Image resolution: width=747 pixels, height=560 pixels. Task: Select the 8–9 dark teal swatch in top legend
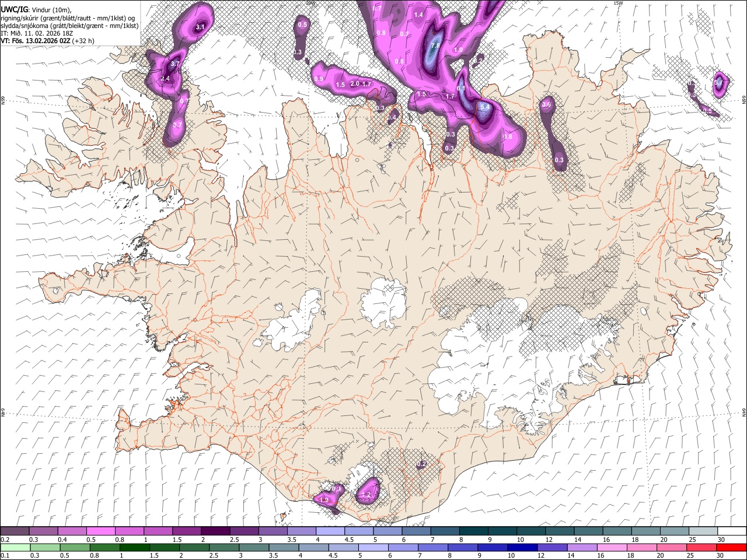click(x=473, y=531)
